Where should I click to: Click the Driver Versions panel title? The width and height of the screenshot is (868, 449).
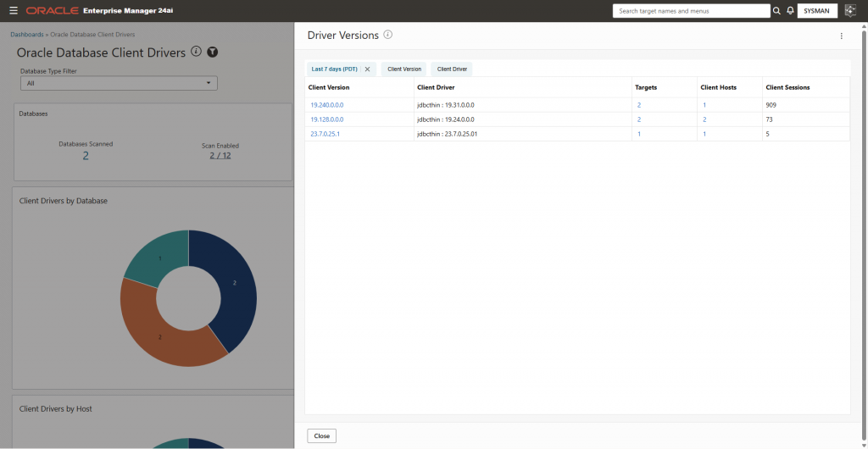(343, 36)
